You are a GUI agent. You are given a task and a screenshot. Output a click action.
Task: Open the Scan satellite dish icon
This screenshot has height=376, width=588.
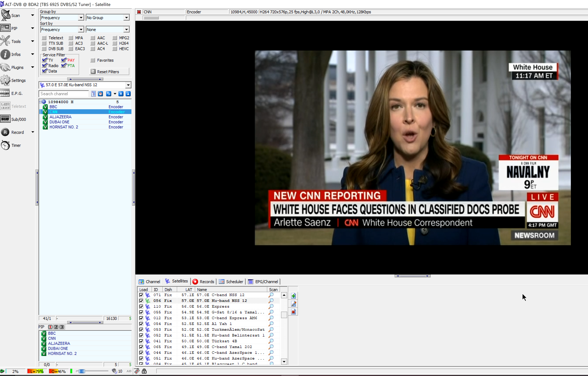tap(5, 15)
